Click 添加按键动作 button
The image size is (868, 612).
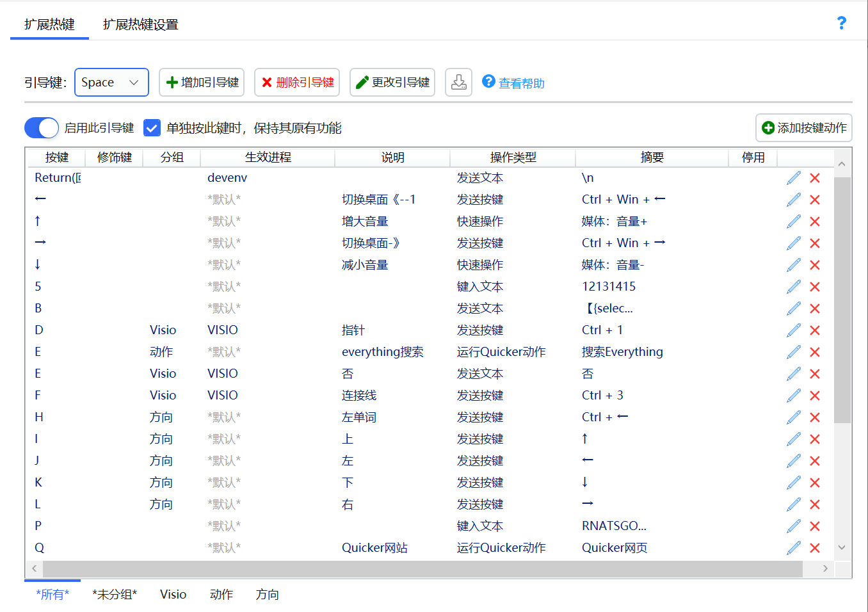pos(804,128)
